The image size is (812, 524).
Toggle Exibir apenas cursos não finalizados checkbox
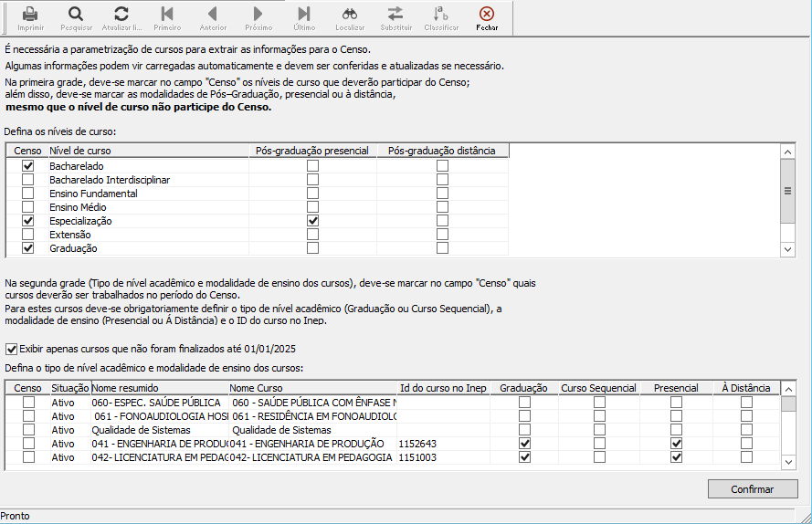coord(11,349)
